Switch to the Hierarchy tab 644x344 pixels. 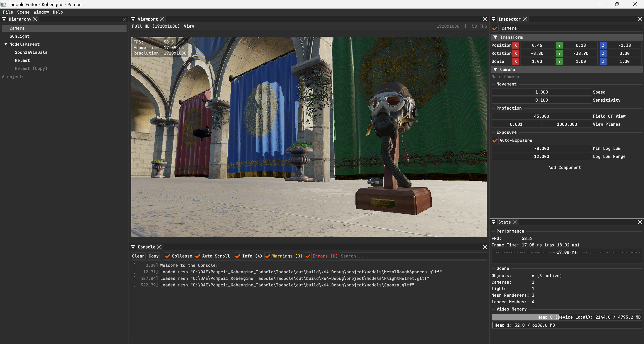coord(20,19)
